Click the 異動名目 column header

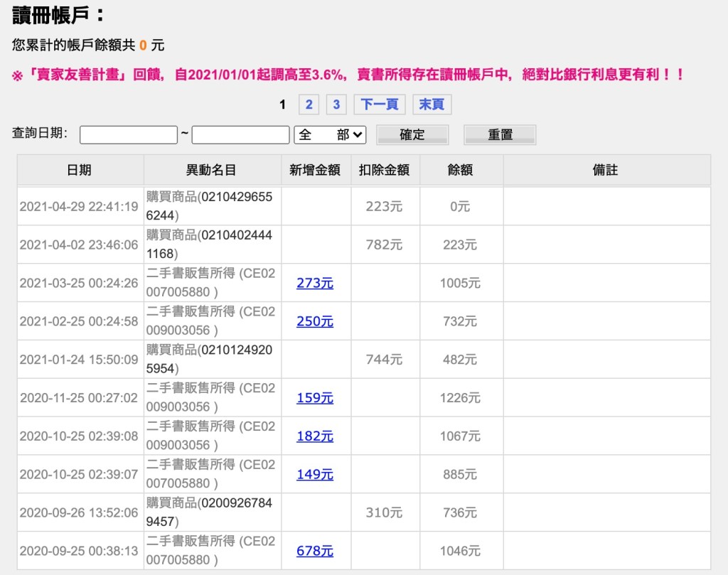(211, 170)
